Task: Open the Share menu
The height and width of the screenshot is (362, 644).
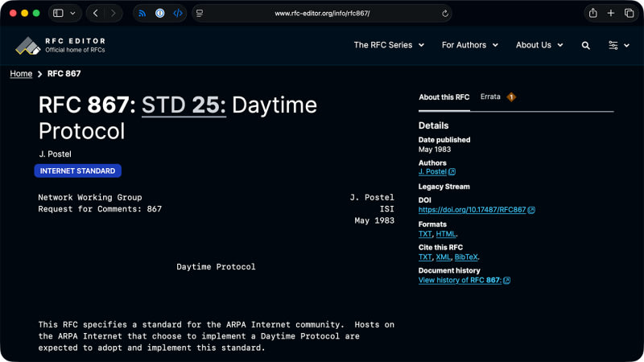Action: [x=592, y=13]
